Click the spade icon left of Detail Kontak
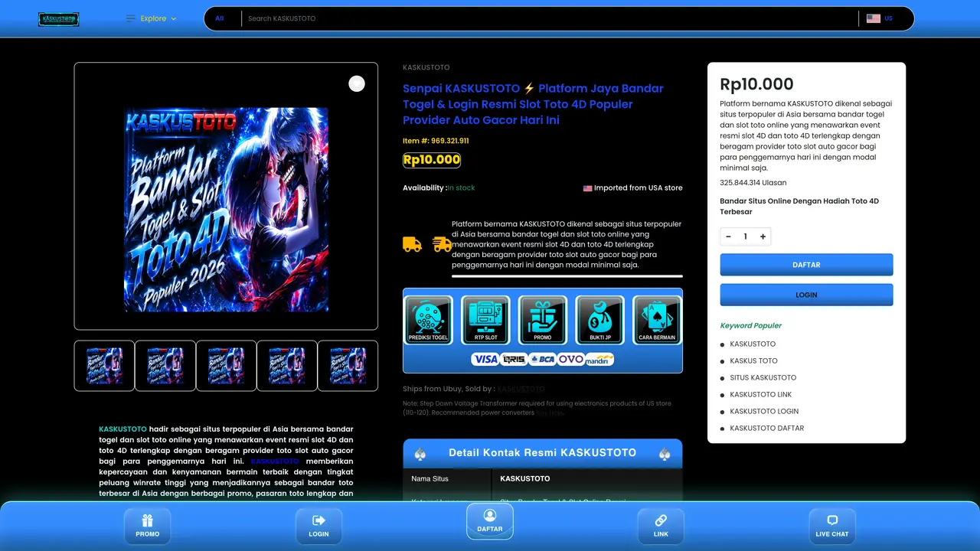Screen dimensions: 980x551 click(420, 454)
